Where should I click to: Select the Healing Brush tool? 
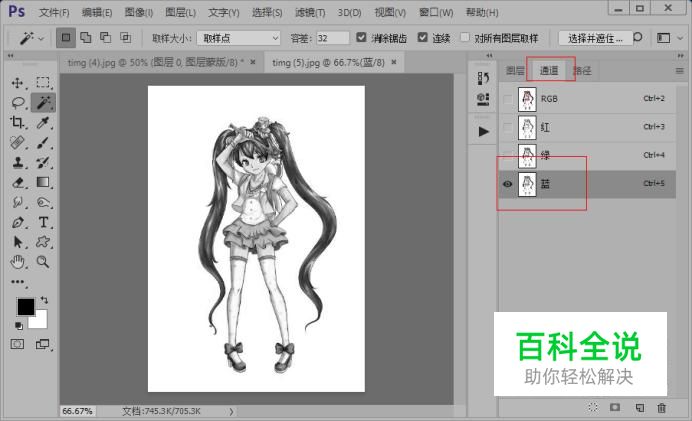pos(17,143)
